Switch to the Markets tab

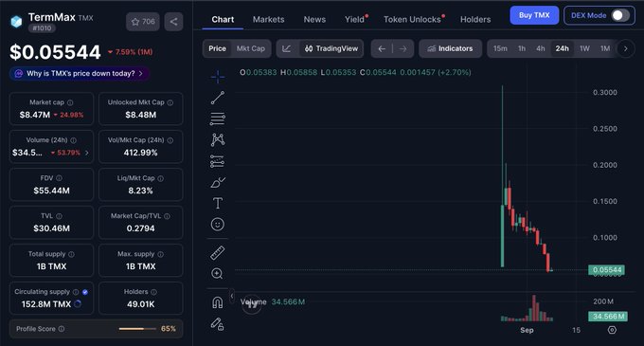point(269,19)
